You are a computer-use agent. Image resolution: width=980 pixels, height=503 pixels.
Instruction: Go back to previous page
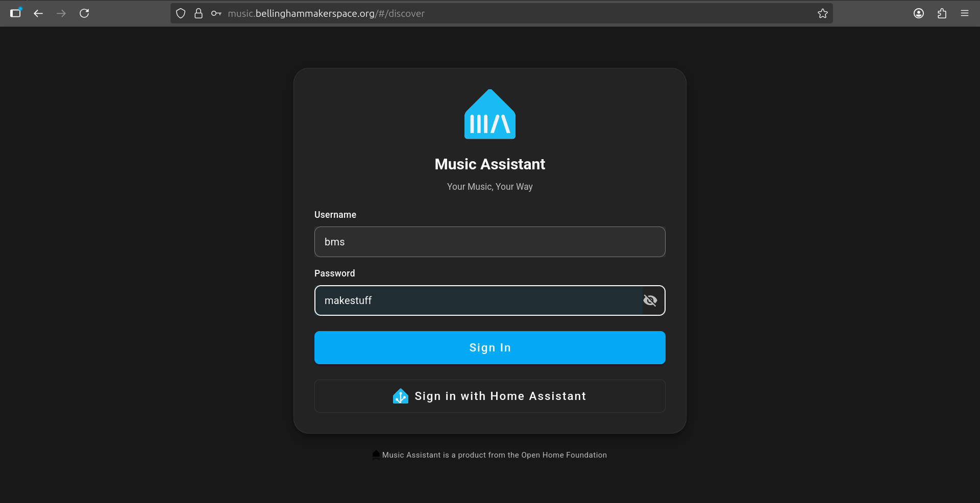pos(38,13)
